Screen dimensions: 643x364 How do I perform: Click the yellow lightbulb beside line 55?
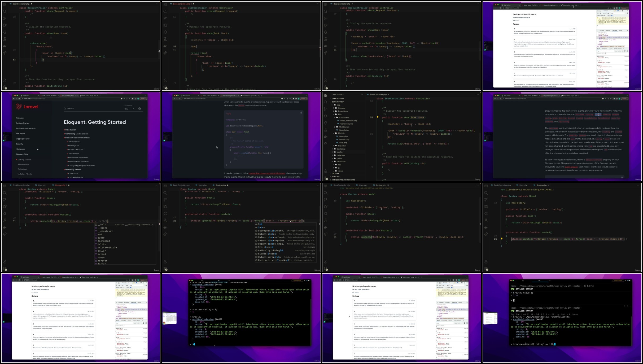378,117
